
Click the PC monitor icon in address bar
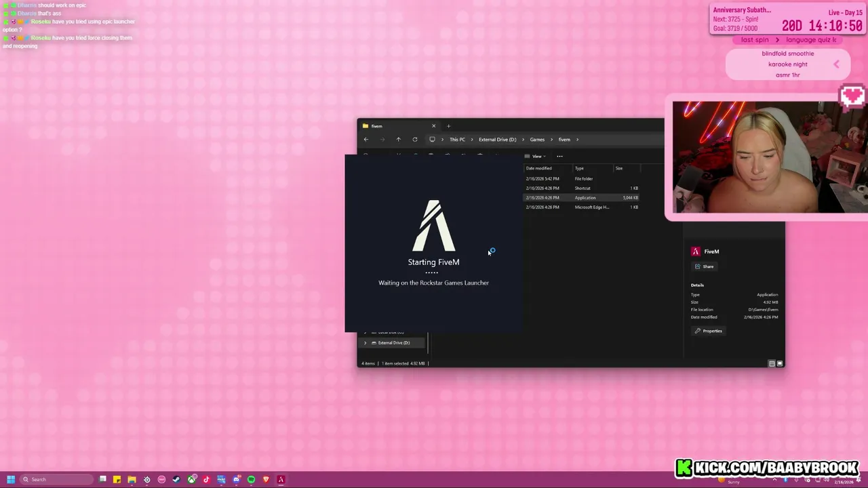[432, 140]
